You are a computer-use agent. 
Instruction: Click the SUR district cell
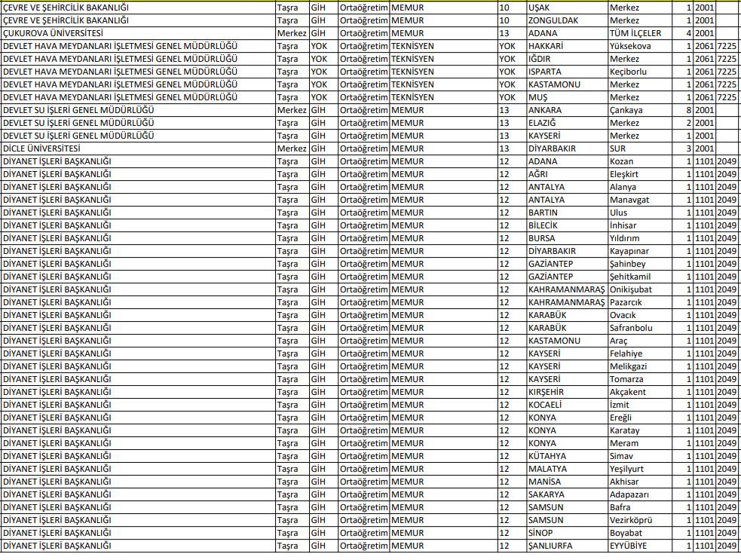point(640,149)
